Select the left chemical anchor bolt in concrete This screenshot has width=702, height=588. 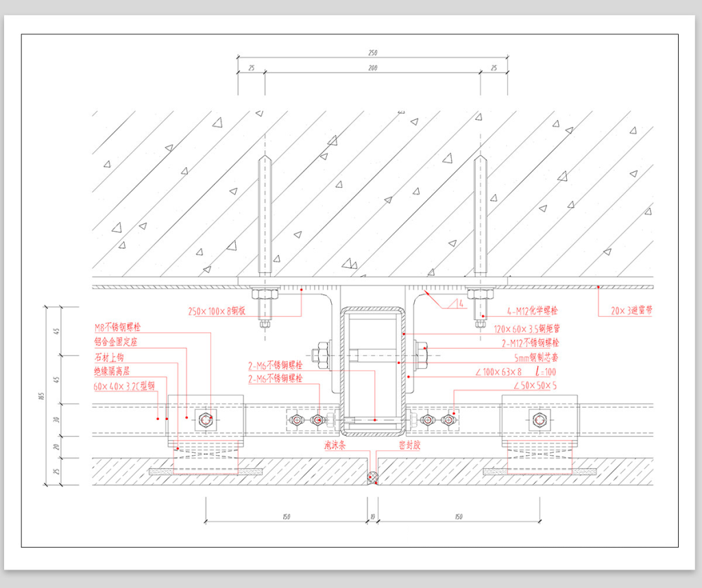(265, 219)
